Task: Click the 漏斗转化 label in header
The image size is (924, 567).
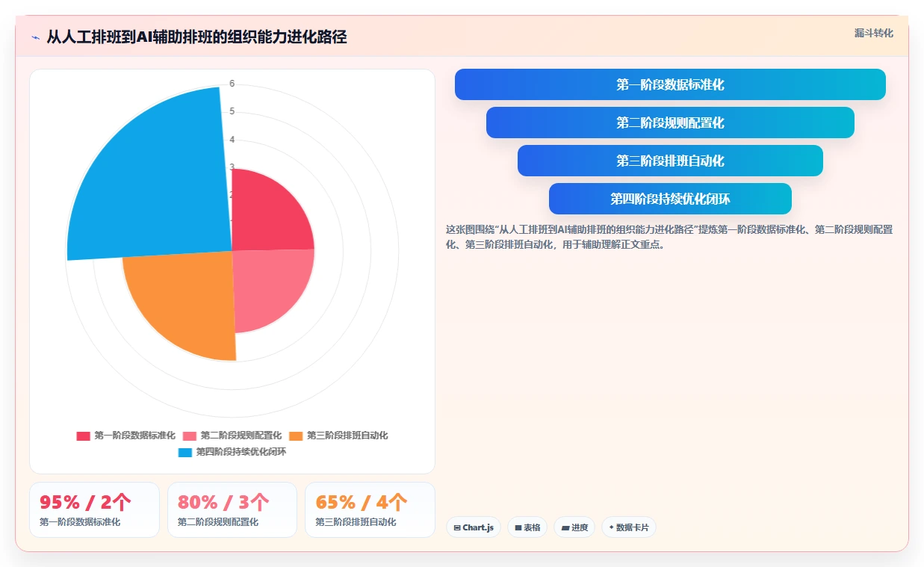Action: click(x=873, y=33)
